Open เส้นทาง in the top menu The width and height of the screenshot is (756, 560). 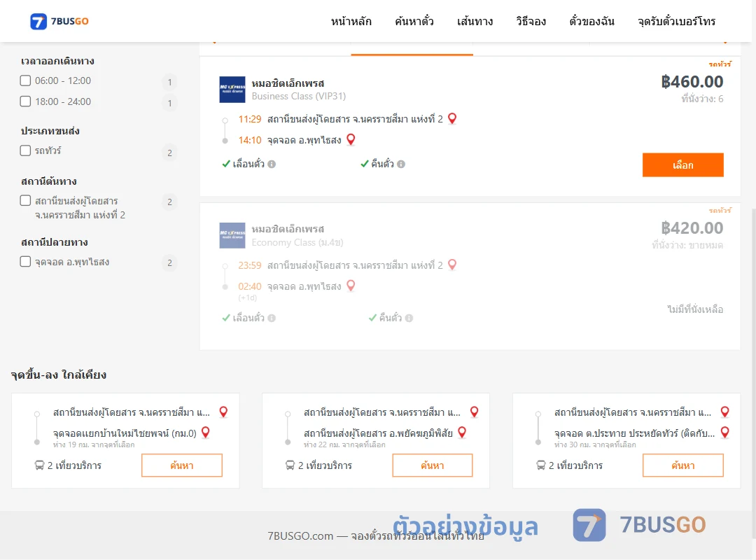[x=475, y=21]
